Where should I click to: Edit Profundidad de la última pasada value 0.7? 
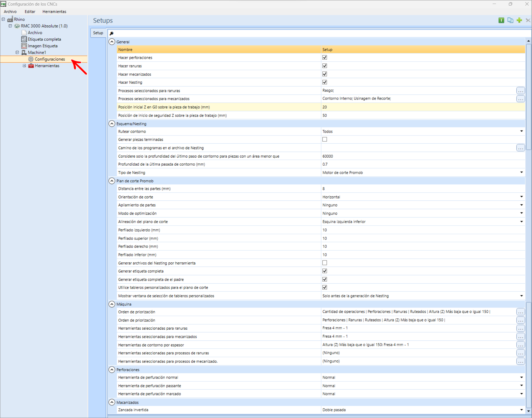click(x=423, y=164)
